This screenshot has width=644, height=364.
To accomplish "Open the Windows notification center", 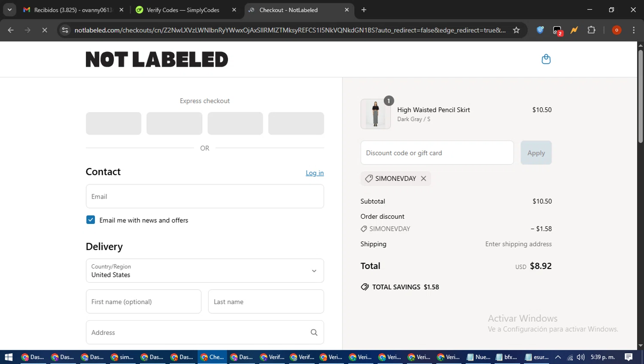I will coord(629,357).
